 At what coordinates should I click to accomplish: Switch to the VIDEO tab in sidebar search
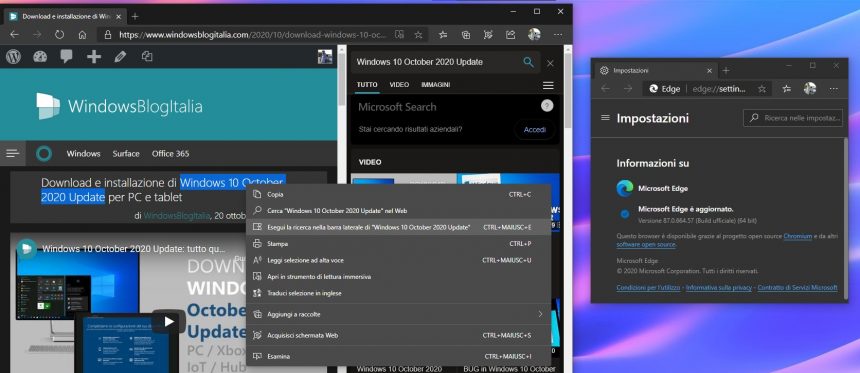[399, 85]
